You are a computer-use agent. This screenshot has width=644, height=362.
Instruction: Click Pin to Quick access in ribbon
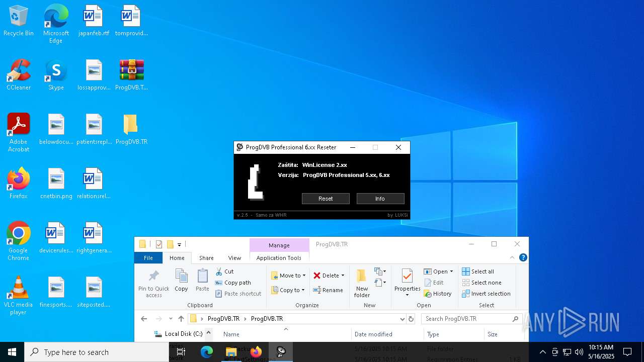(154, 284)
